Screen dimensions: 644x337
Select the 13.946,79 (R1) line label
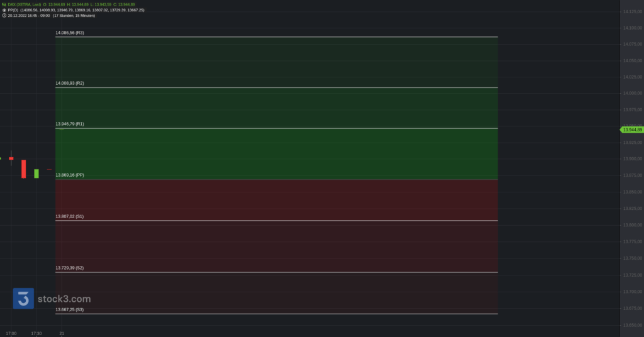pyautogui.click(x=69, y=124)
